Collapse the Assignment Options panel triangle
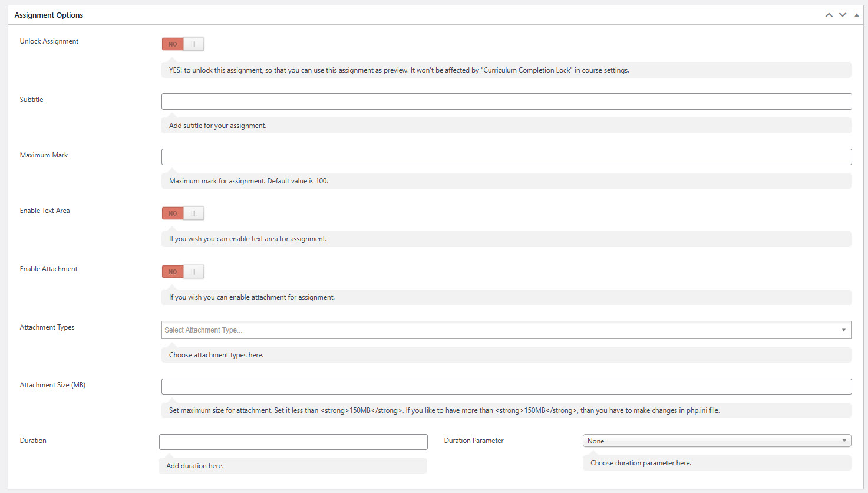The width and height of the screenshot is (868, 493). pyautogui.click(x=856, y=15)
